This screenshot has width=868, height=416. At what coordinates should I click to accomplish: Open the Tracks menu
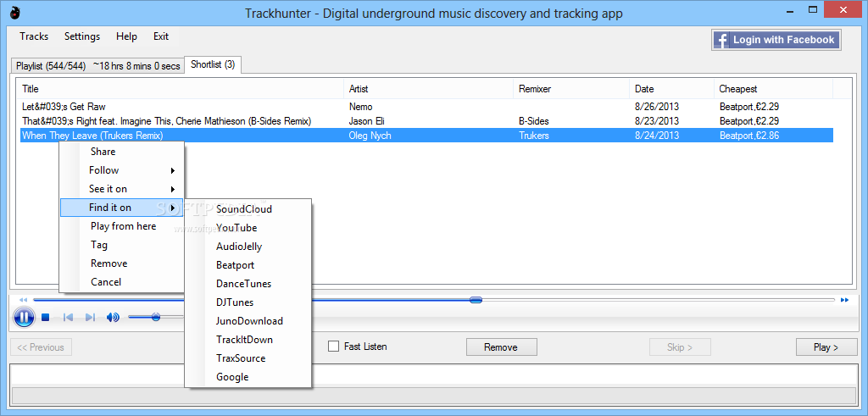[x=34, y=36]
